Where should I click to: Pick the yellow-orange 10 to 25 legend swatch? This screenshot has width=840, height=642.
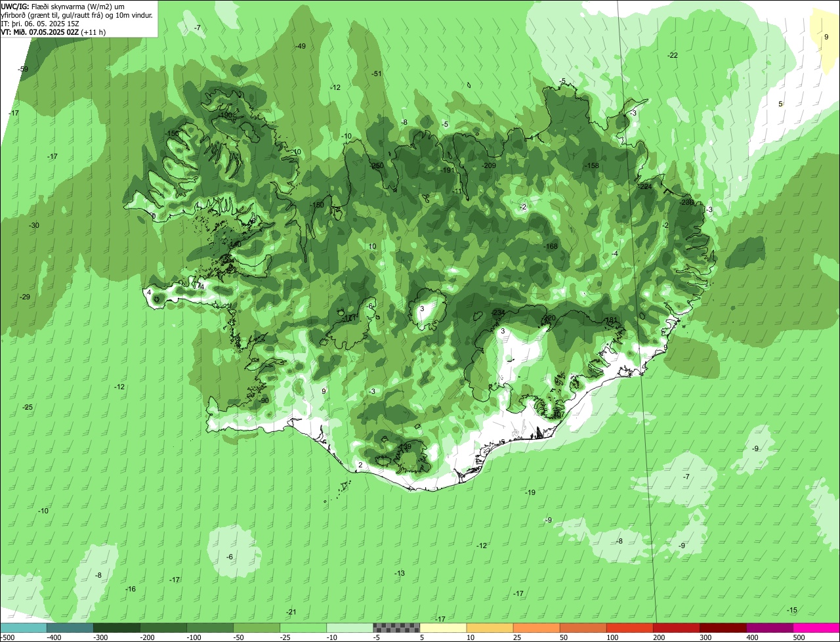coord(490,628)
